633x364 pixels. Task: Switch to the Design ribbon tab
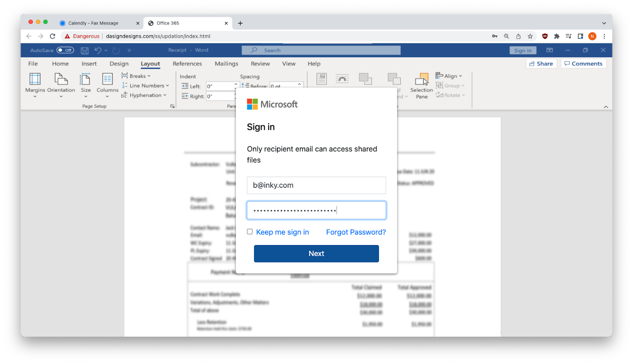pos(119,64)
